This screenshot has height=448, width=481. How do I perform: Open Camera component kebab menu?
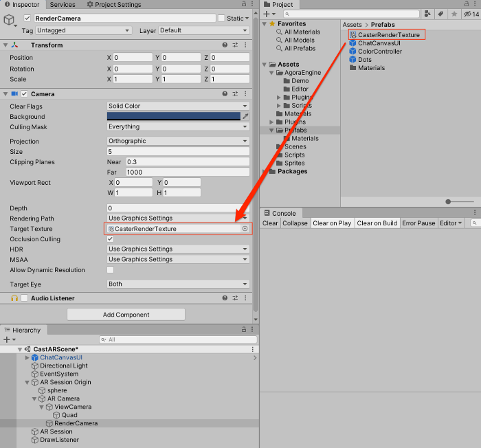click(245, 94)
